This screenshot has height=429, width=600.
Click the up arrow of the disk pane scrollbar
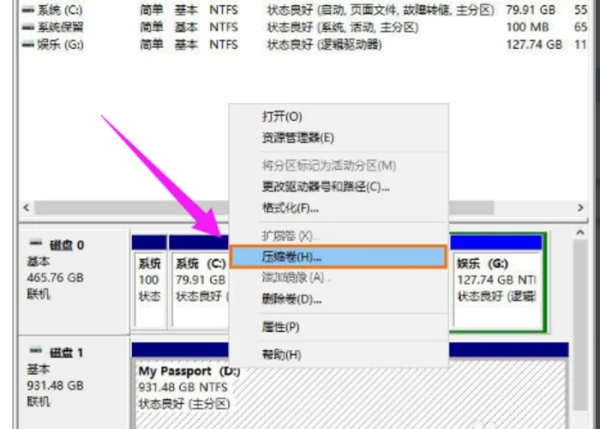coord(580,233)
